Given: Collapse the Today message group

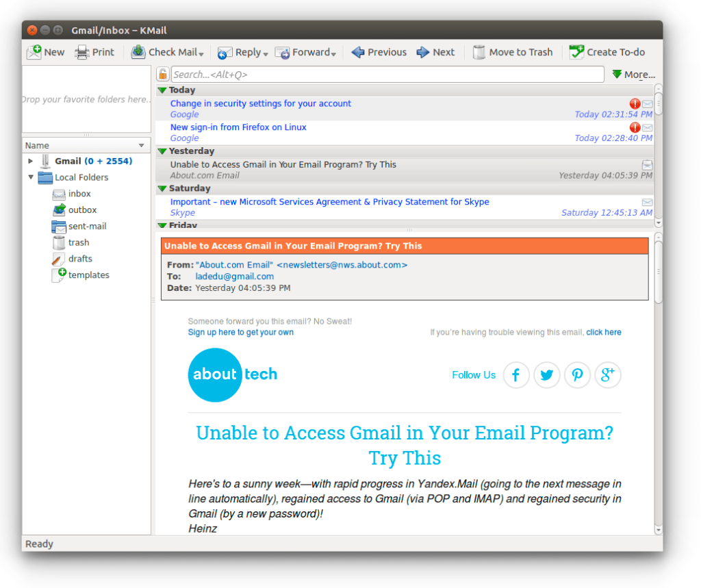Looking at the screenshot, I should click(162, 90).
